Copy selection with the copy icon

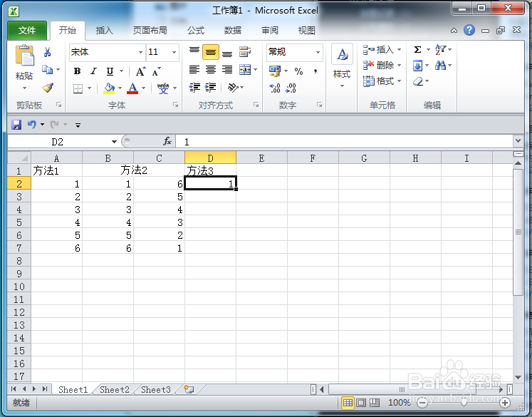click(x=47, y=70)
